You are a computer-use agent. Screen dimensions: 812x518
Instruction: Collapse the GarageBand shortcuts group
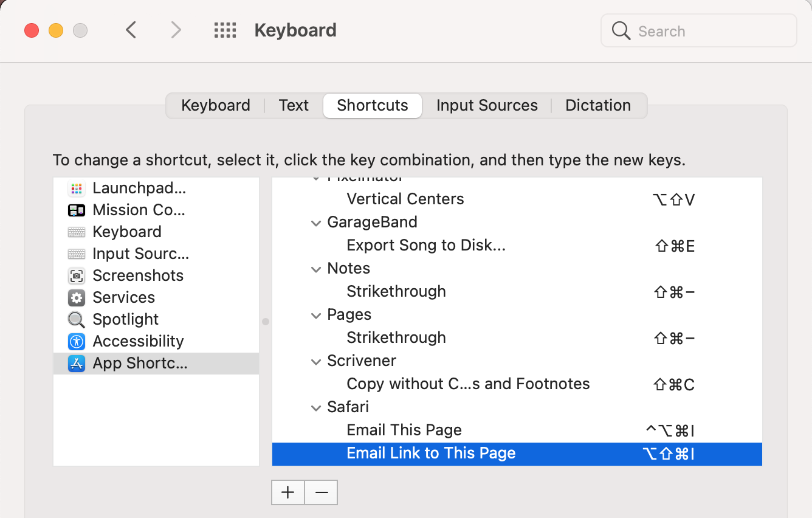click(316, 223)
